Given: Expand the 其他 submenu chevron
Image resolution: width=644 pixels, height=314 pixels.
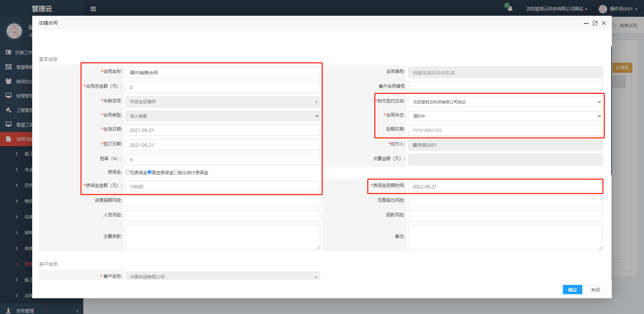Looking at the screenshot, I should (17, 248).
